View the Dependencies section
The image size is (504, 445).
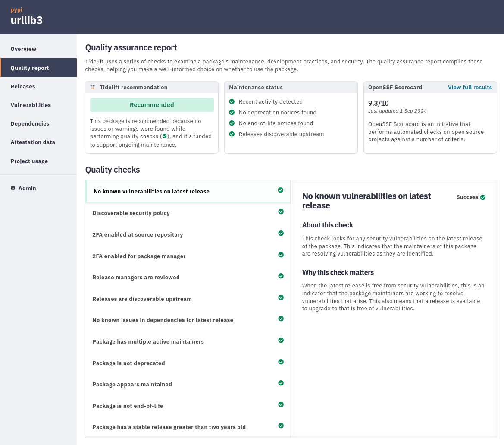[x=30, y=123]
